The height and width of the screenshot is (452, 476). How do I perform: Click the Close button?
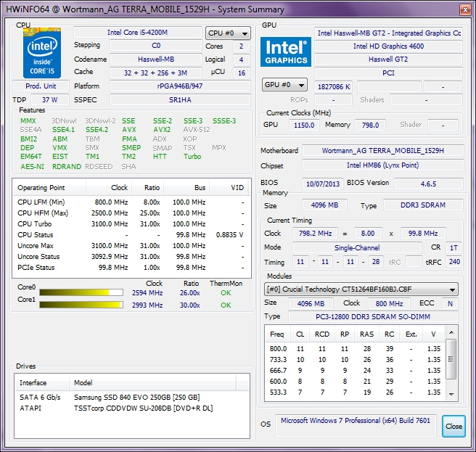[454, 426]
